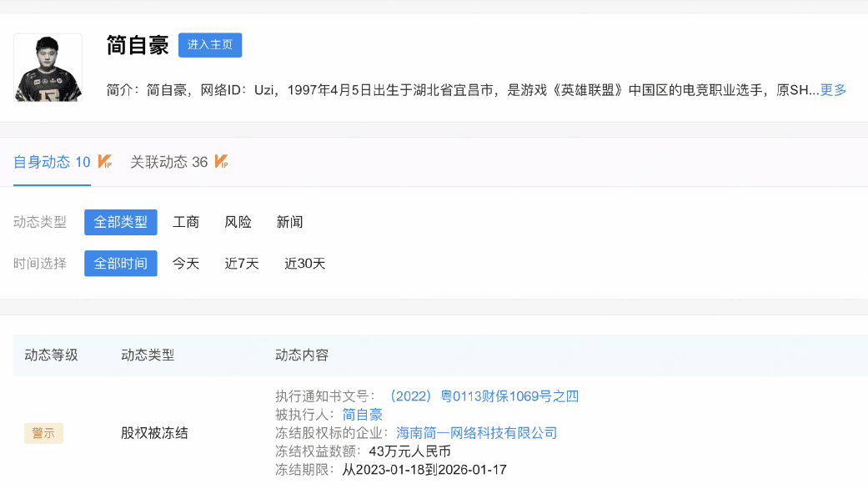
Task: Select 全部时间 filter
Action: pos(121,263)
